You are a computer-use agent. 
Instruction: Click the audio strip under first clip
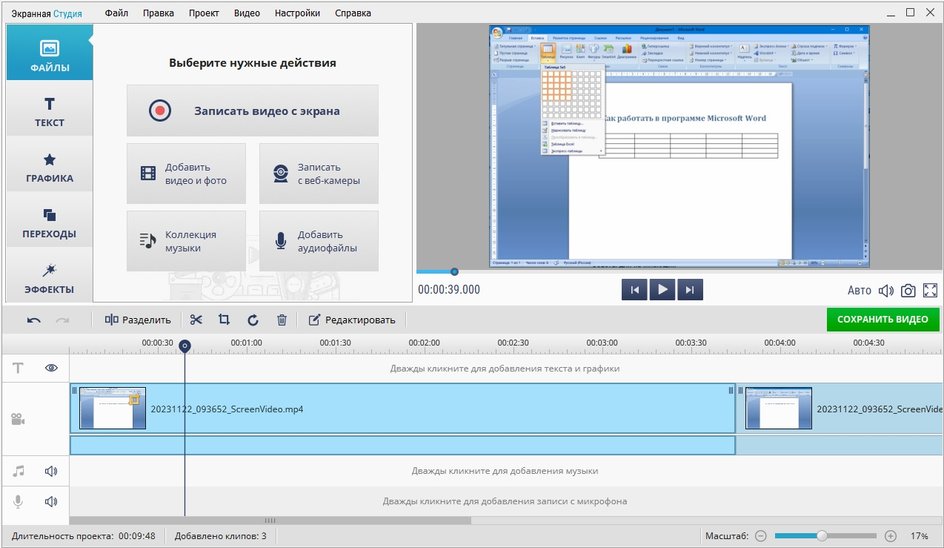[403, 446]
